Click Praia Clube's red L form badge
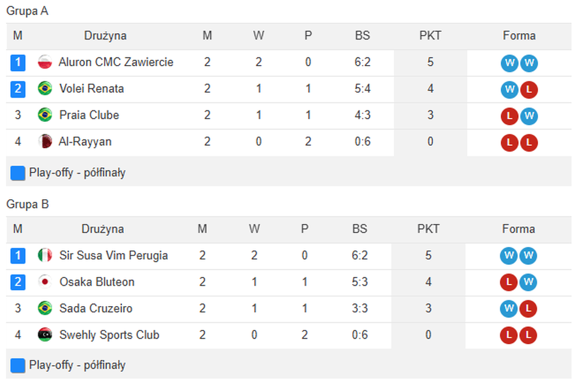Screen dimensions: 577x392 pos(510,116)
